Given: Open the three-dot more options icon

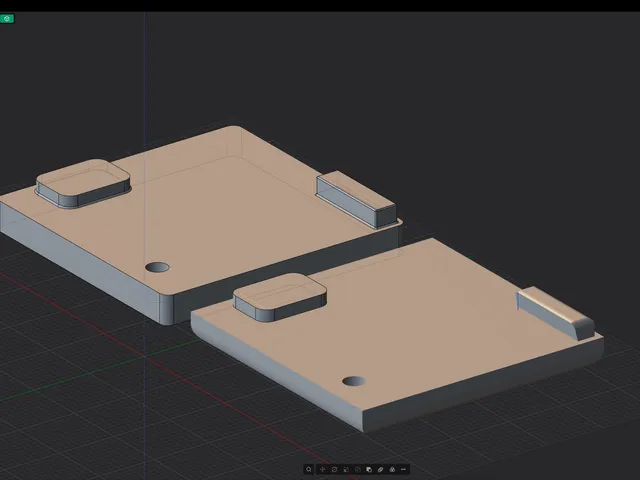Looking at the screenshot, I should pyautogui.click(x=403, y=469).
